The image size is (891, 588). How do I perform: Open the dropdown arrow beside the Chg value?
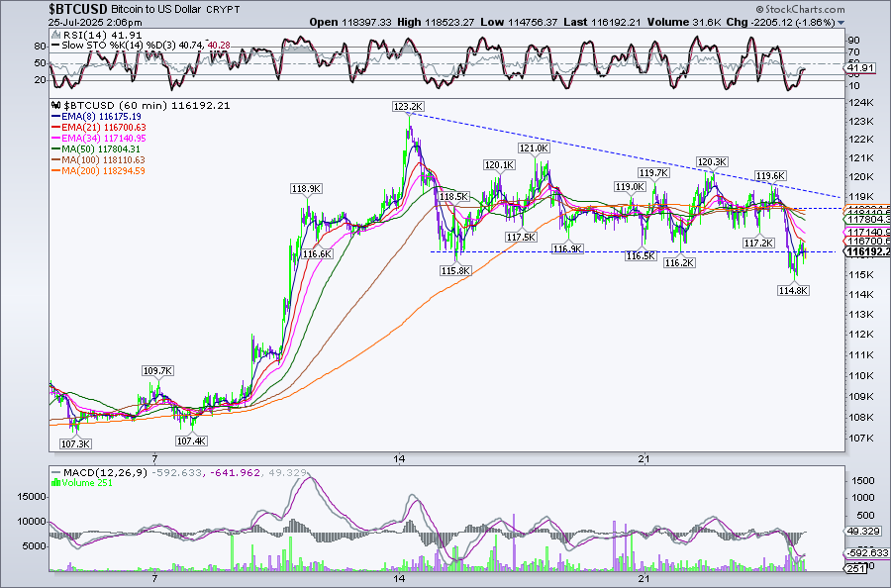841,24
